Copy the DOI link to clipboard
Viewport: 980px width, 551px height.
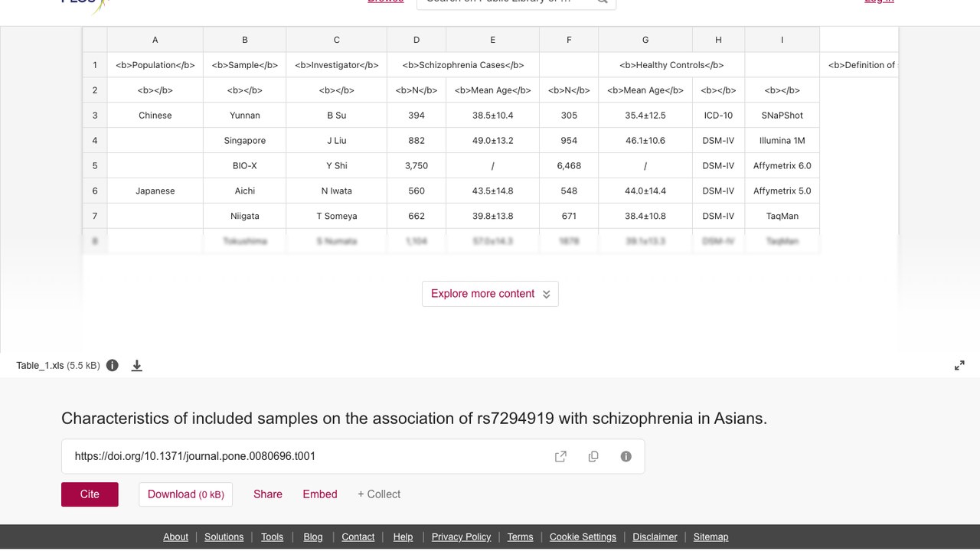point(593,456)
